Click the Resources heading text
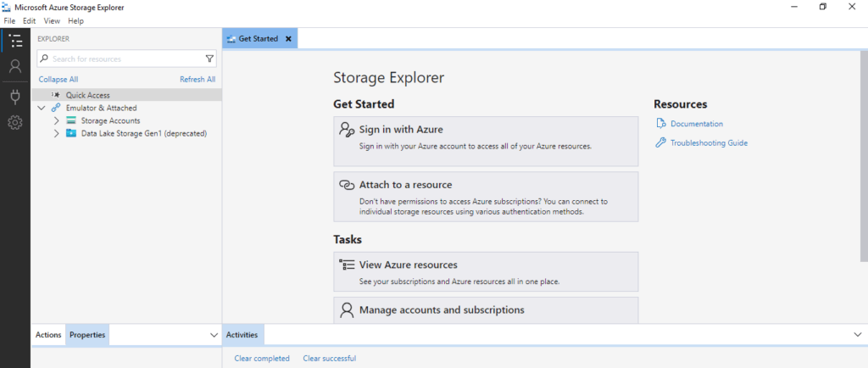868x368 pixels. click(681, 104)
